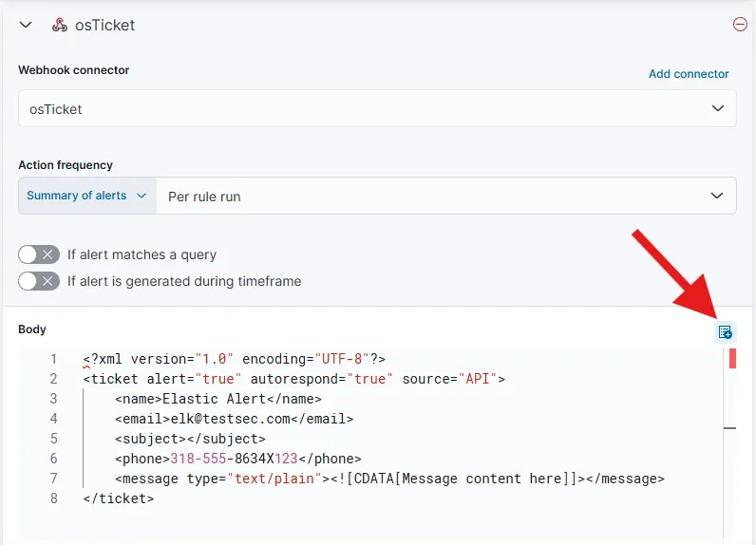756x545 pixels.
Task: Enable the If alert matches a query toggle
Action: tap(39, 254)
